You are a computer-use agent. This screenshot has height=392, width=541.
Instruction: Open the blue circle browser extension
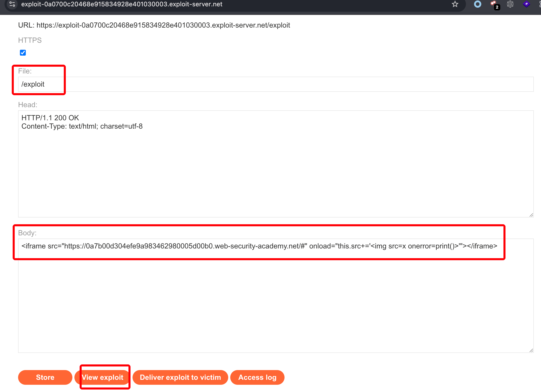[477, 4]
